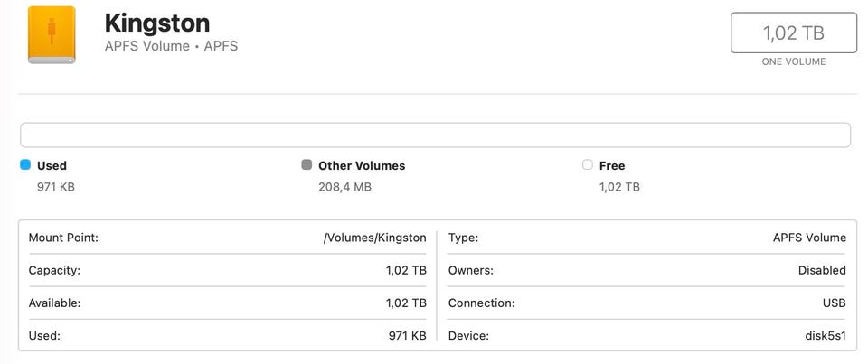Click the ONE VOLUME label
This screenshot has width=868, height=364.
click(793, 61)
